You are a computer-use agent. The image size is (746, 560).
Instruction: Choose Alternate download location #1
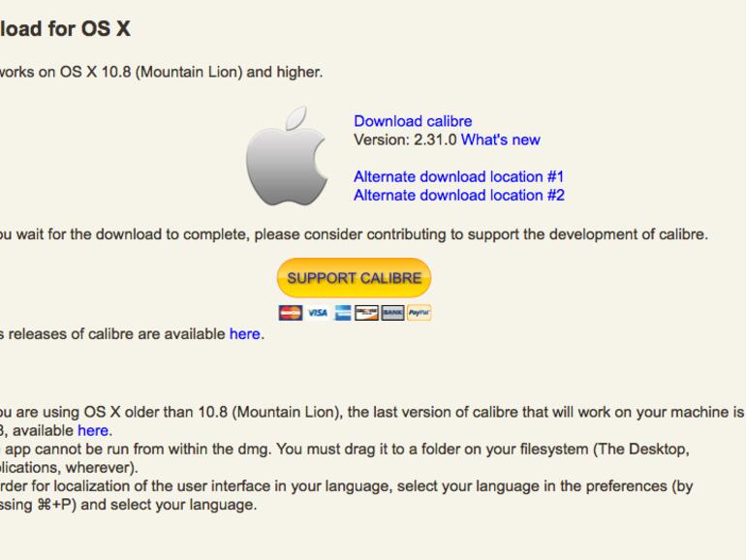click(x=458, y=176)
